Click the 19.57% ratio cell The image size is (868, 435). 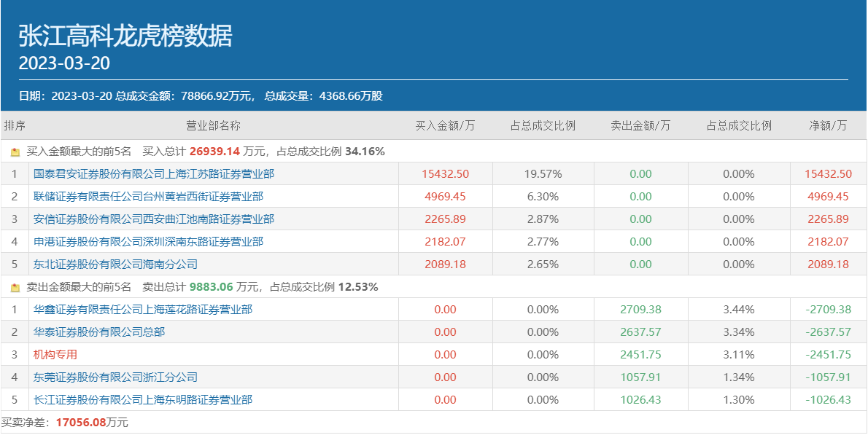(543, 174)
